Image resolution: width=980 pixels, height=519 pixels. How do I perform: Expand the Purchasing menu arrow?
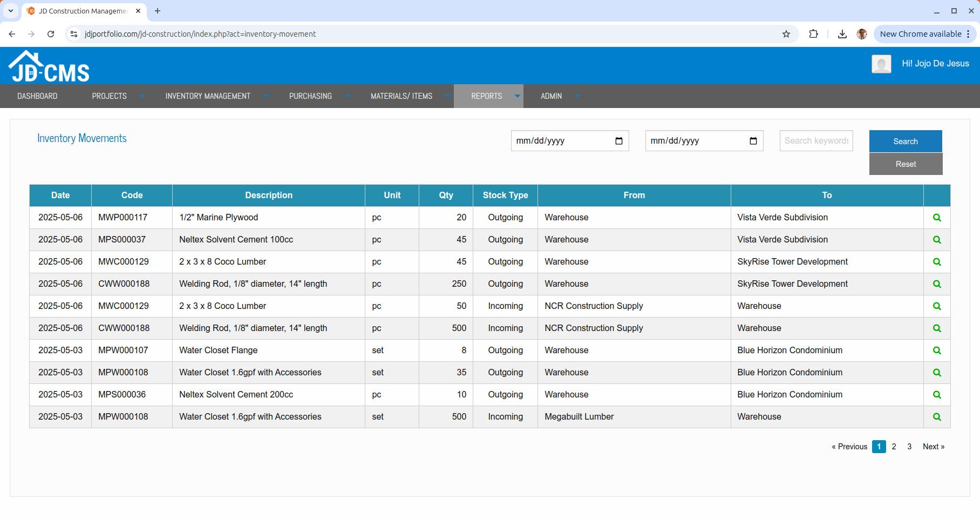[348, 96]
